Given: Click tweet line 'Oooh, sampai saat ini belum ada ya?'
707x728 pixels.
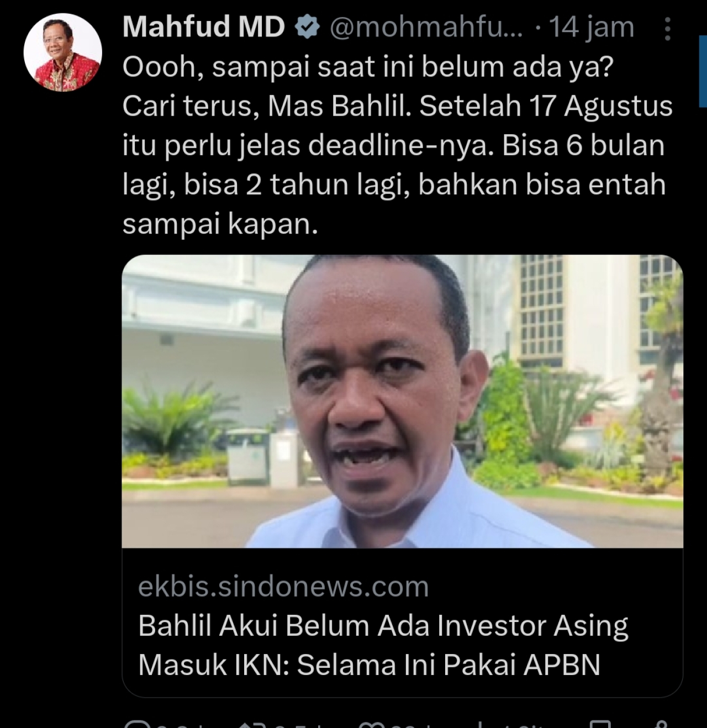Looking at the screenshot, I should tap(368, 67).
